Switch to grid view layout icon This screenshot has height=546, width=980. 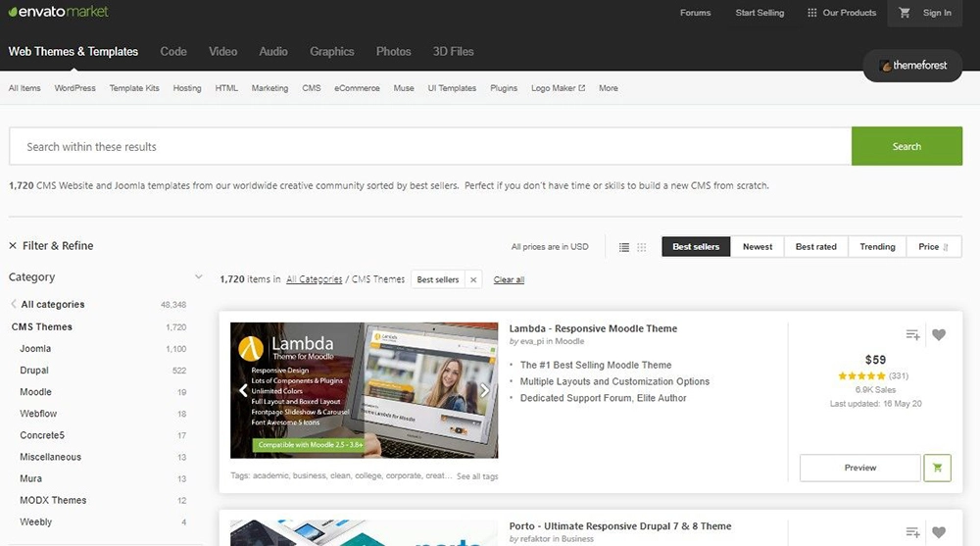click(x=641, y=247)
